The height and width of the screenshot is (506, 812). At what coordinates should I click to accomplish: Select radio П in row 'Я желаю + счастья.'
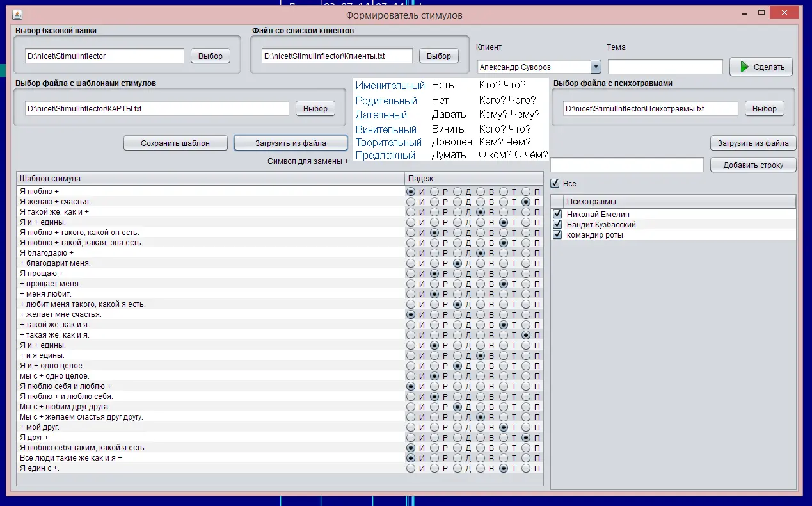tap(526, 201)
